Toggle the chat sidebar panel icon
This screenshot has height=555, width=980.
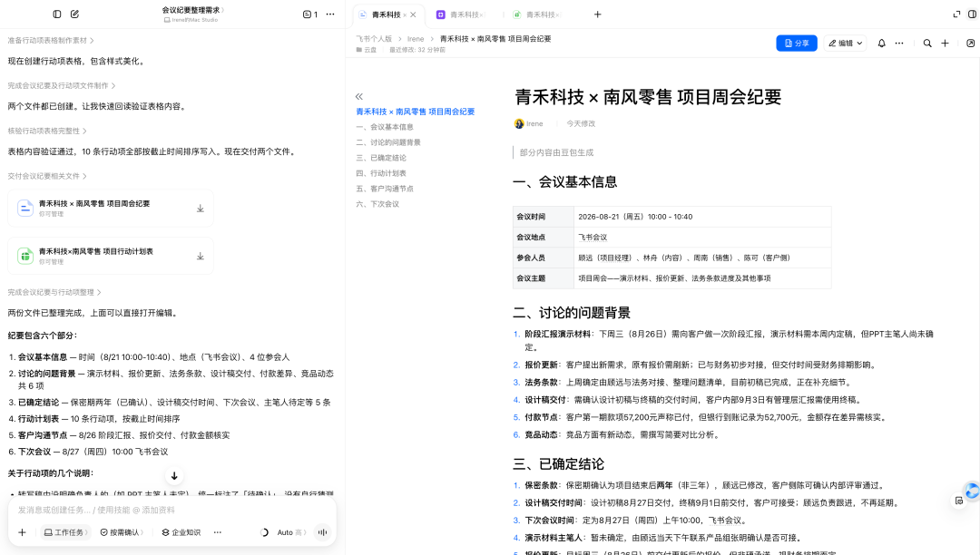[x=57, y=14]
